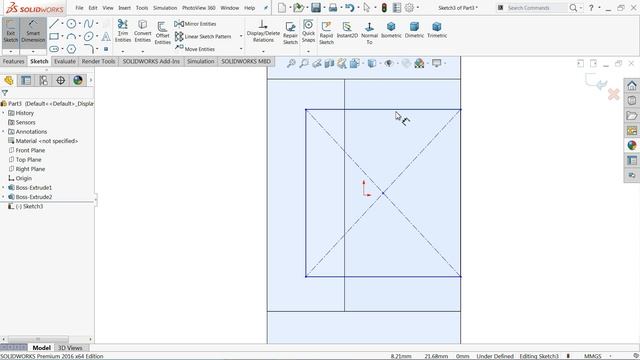
Task: Click Convert Entities tool
Action: (x=142, y=31)
